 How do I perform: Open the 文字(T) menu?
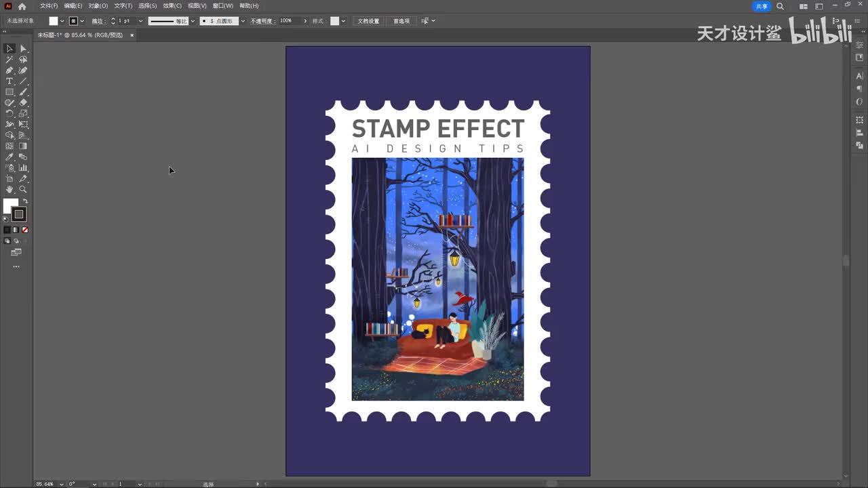click(x=123, y=6)
